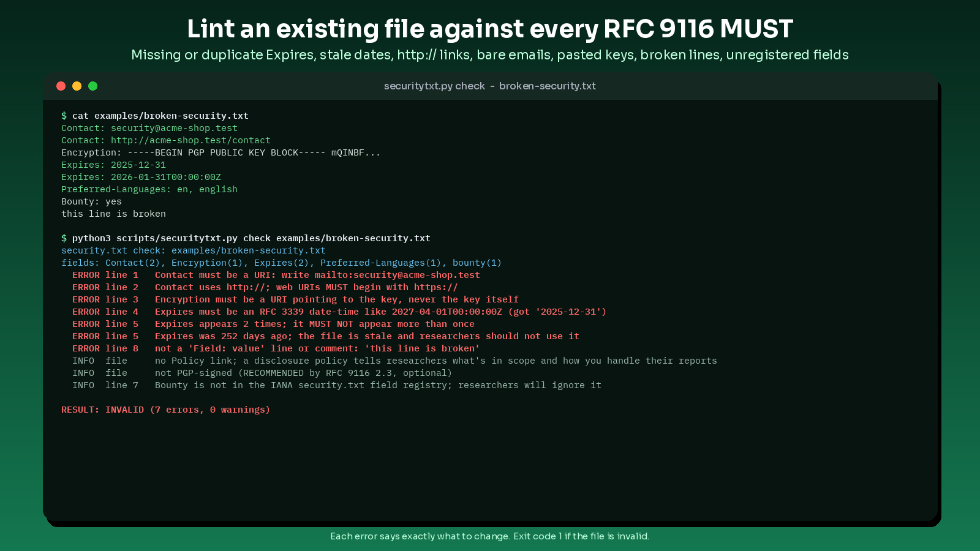Click the ERROR line 4 RFC 3339 message

(339, 312)
